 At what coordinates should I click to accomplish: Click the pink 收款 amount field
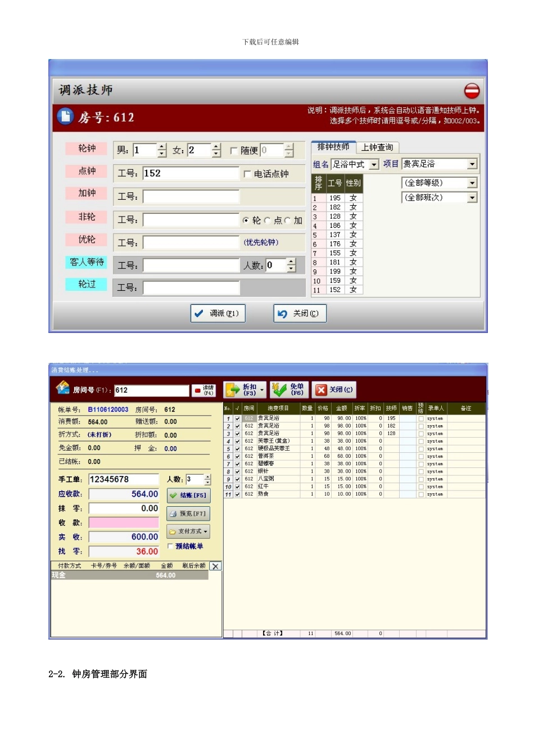124,523
